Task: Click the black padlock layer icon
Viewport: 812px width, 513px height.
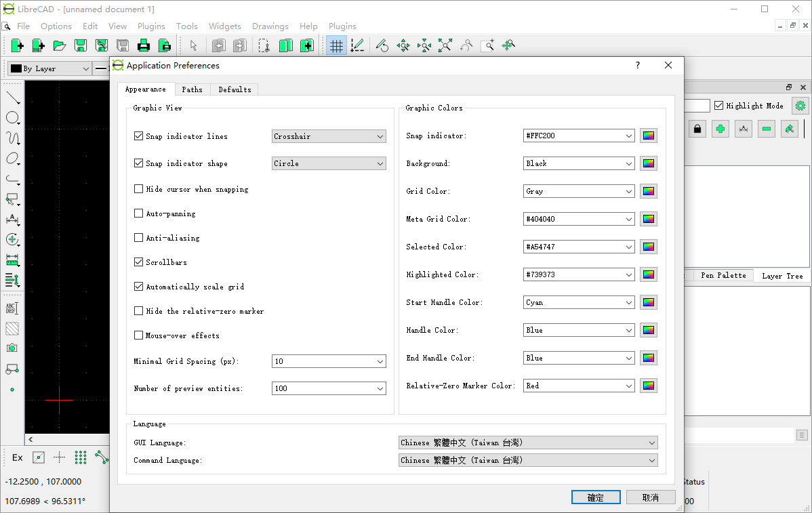Action: (697, 129)
